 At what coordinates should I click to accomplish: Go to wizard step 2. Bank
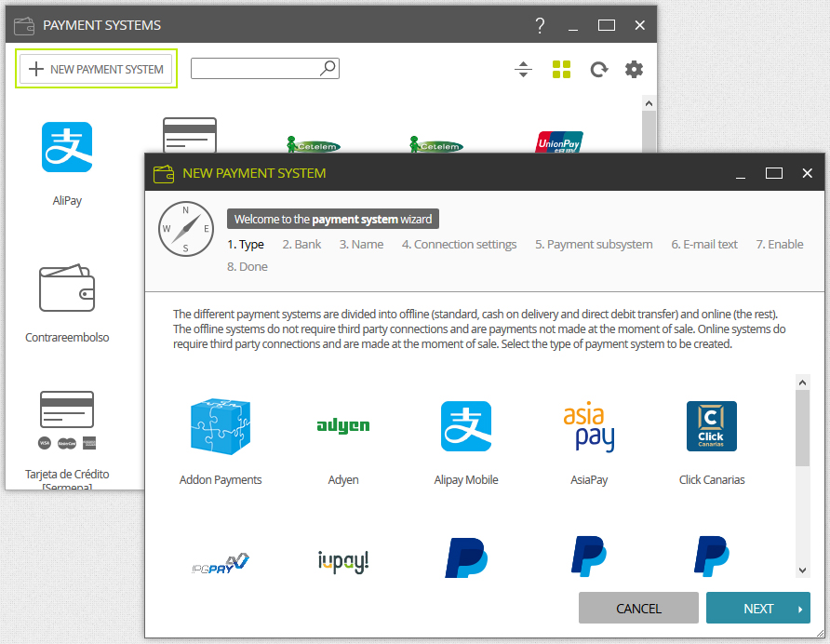point(301,244)
